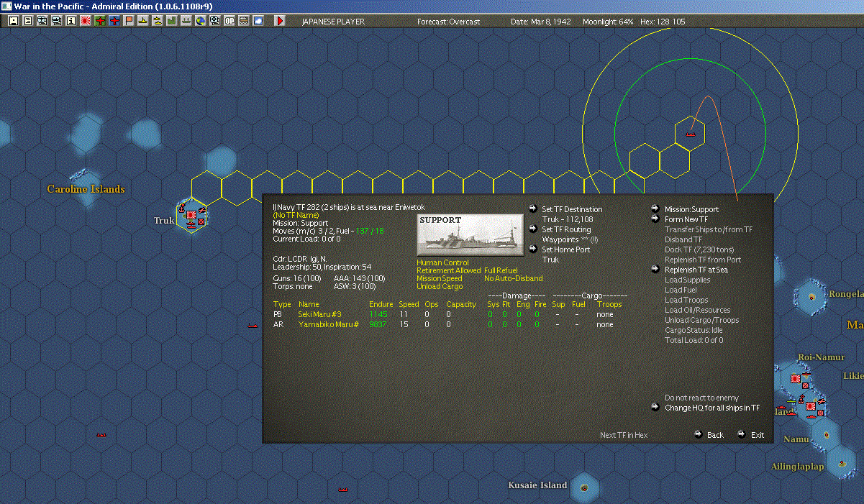Screen dimensions: 864x504
Task: Click Cargo Status: Idle text
Action: point(694,330)
